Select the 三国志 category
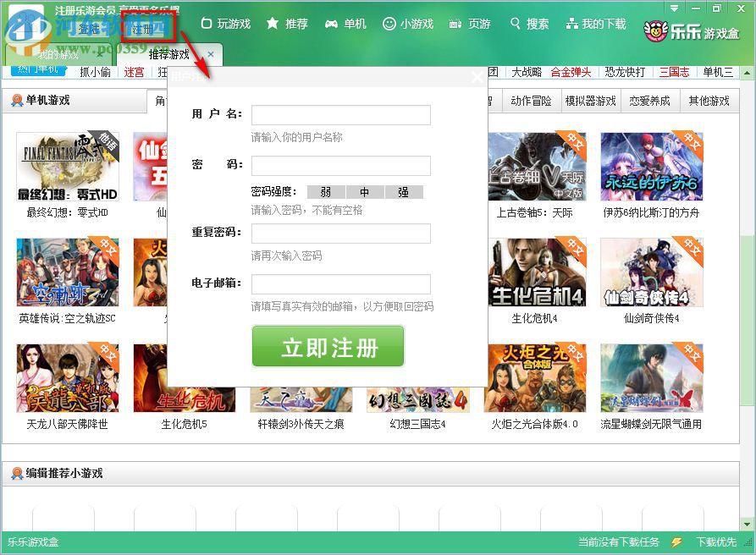This screenshot has width=756, height=555. tap(673, 71)
